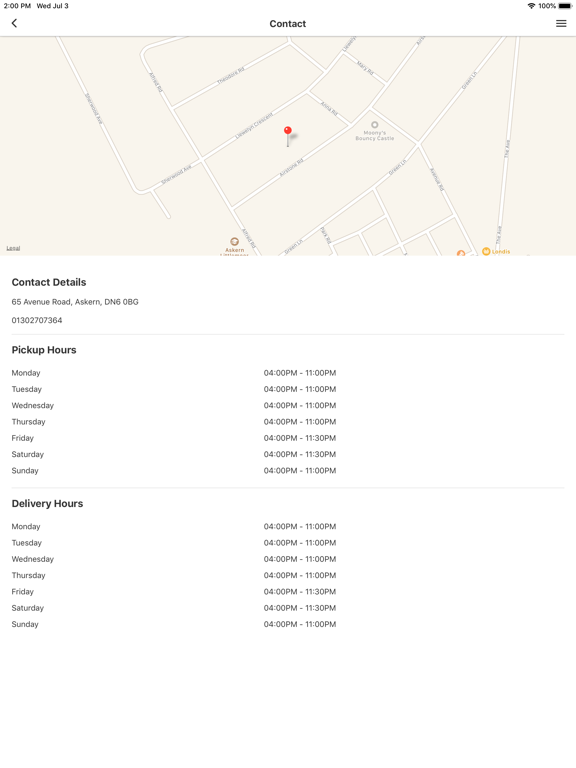Screen dimensions: 576x768
Task: Tap the orange marker beside Londis
Action: [461, 253]
